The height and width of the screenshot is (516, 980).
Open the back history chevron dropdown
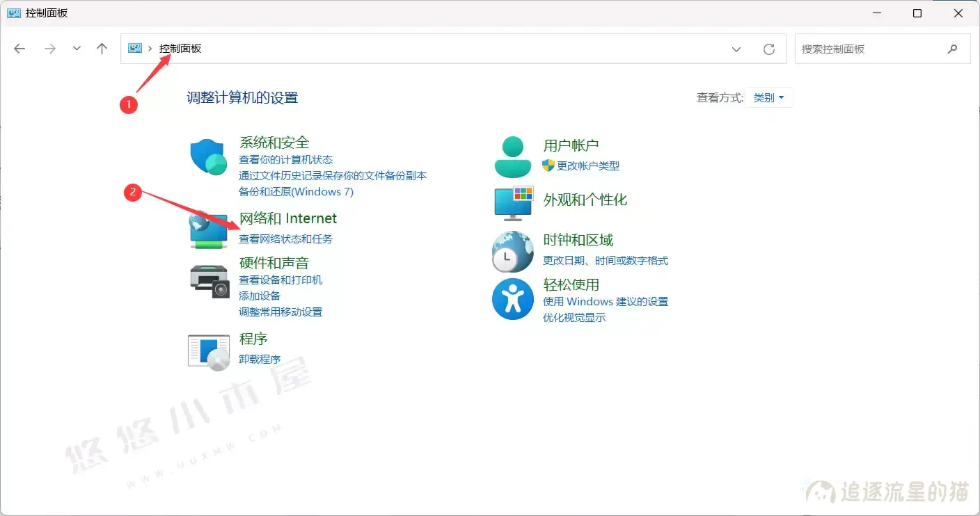[77, 49]
